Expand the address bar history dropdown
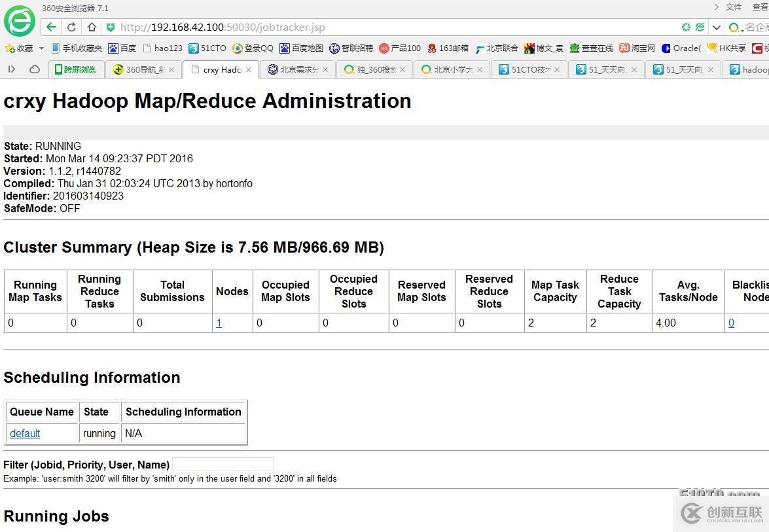Screen dimensions: 769x532 tap(717, 27)
